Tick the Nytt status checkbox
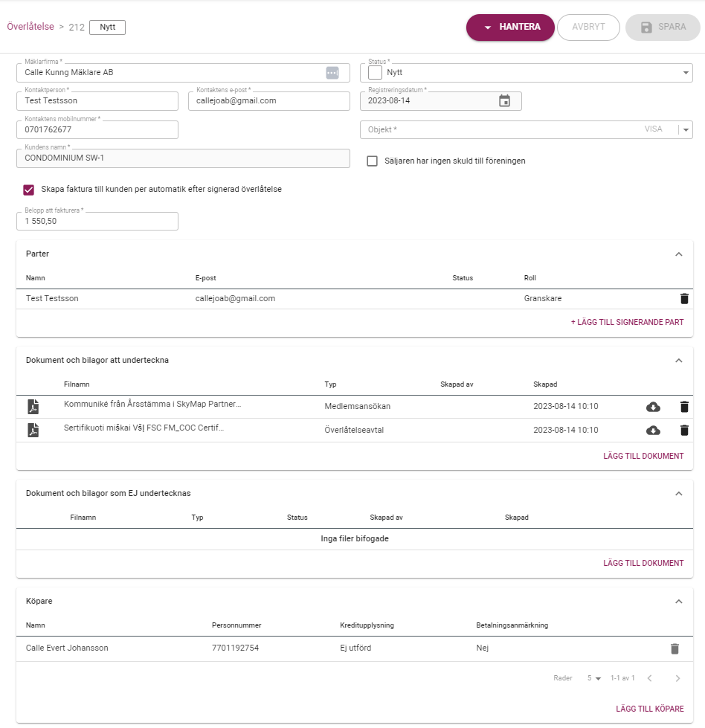The image size is (705, 728). pyautogui.click(x=376, y=73)
